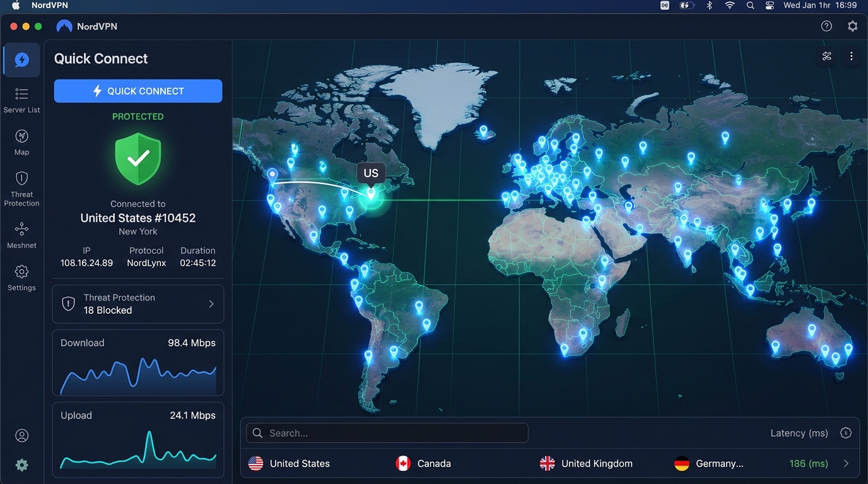
Task: Click the Download speed graph panel
Action: (138, 363)
